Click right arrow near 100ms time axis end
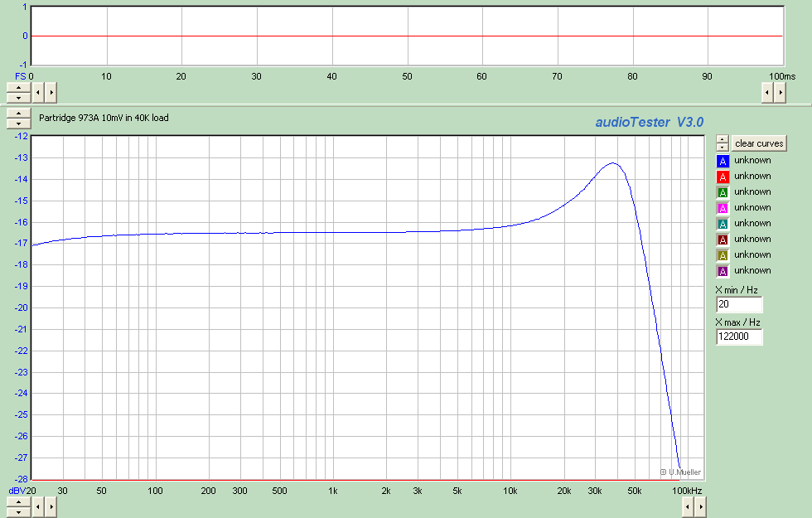This screenshot has height=518, width=812. [780, 93]
